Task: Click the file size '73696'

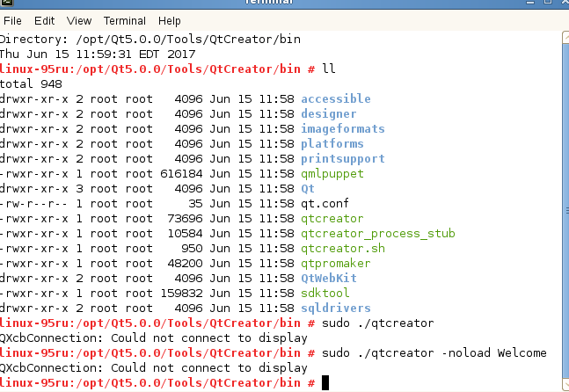Action: tap(185, 218)
